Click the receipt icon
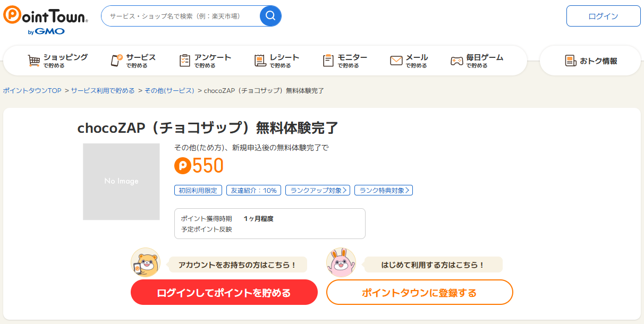The width and height of the screenshot is (644, 324). (x=260, y=61)
